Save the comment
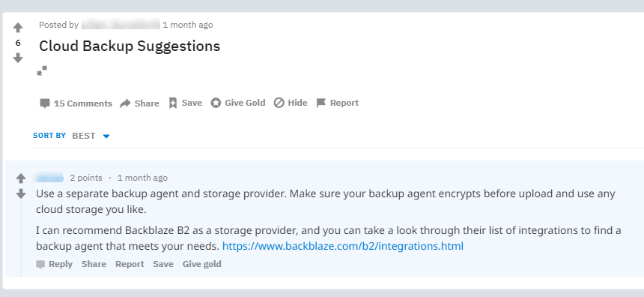This screenshot has height=297, width=644. (x=163, y=264)
